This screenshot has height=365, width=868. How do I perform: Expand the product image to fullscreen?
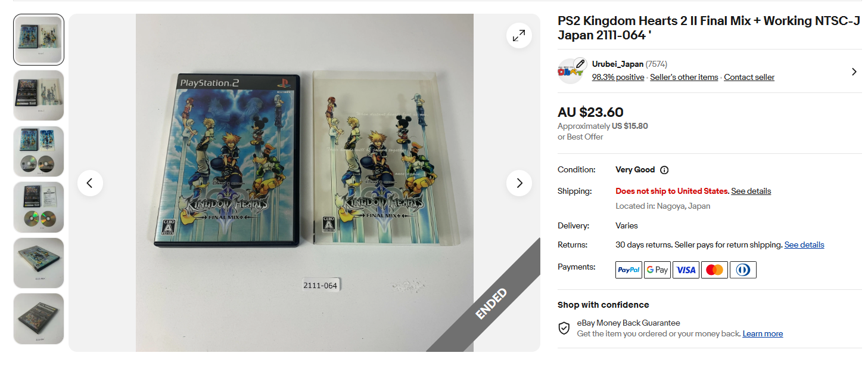519,36
